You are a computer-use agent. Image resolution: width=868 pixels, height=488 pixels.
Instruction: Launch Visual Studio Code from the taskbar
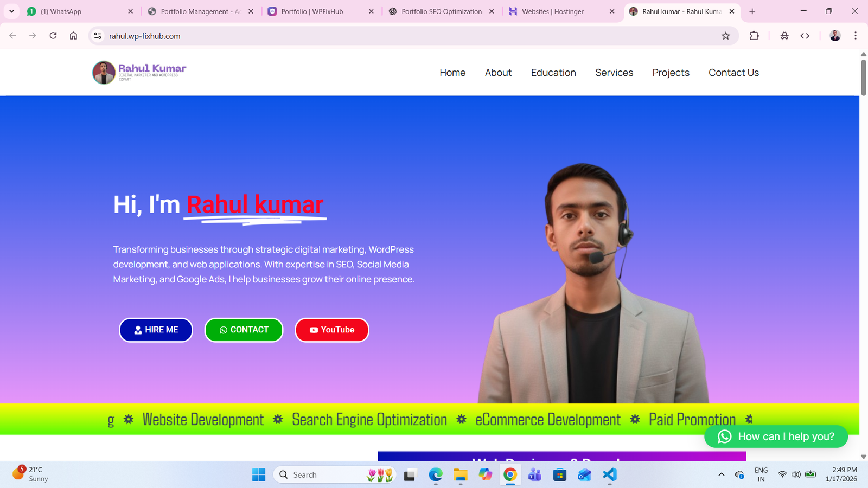(609, 474)
